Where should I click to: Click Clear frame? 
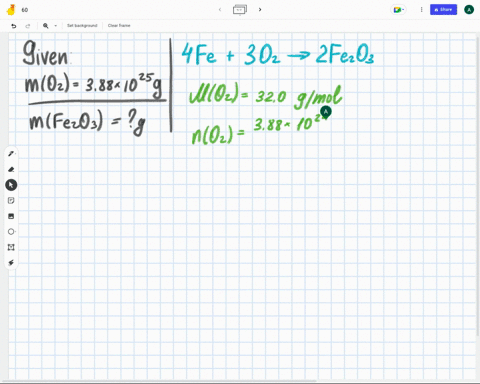tap(119, 26)
